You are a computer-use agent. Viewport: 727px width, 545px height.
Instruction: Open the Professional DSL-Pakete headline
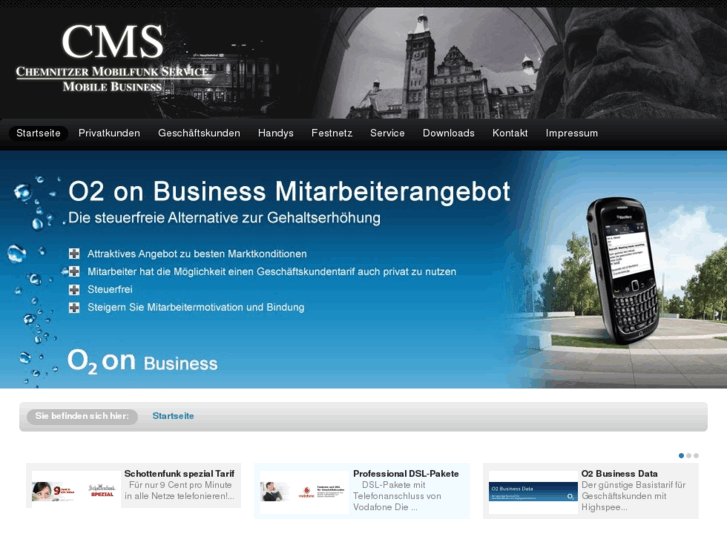tap(406, 474)
